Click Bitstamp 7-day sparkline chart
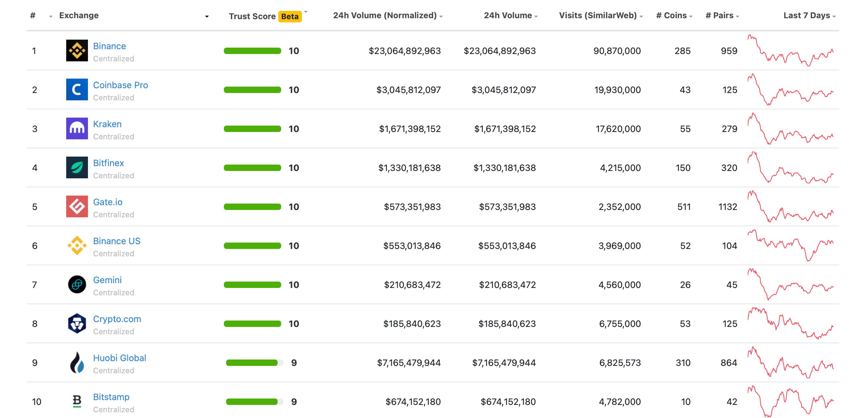Viewport: 868px width, 418px height. (791, 401)
